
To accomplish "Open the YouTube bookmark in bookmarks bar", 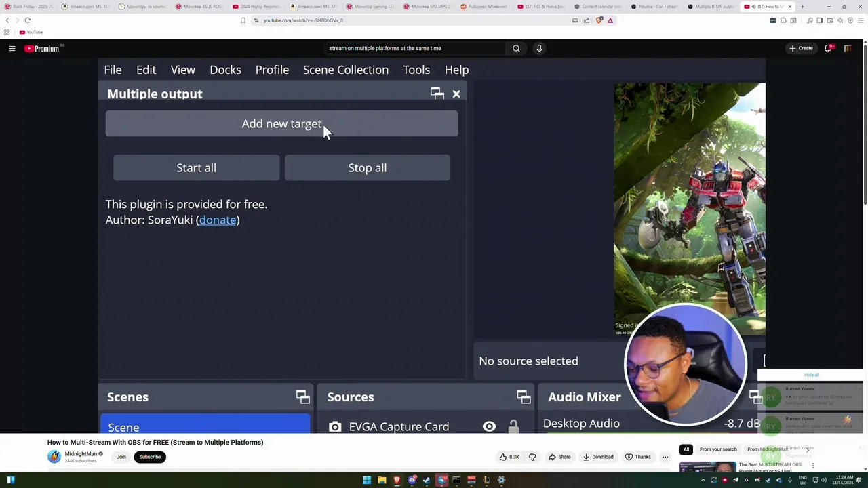I will [31, 32].
